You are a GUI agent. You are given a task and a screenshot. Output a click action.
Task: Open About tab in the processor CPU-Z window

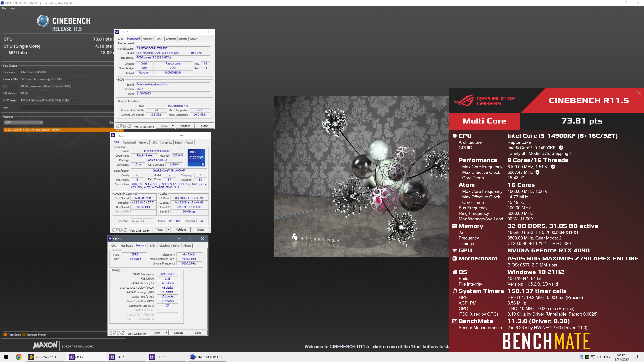(x=189, y=142)
